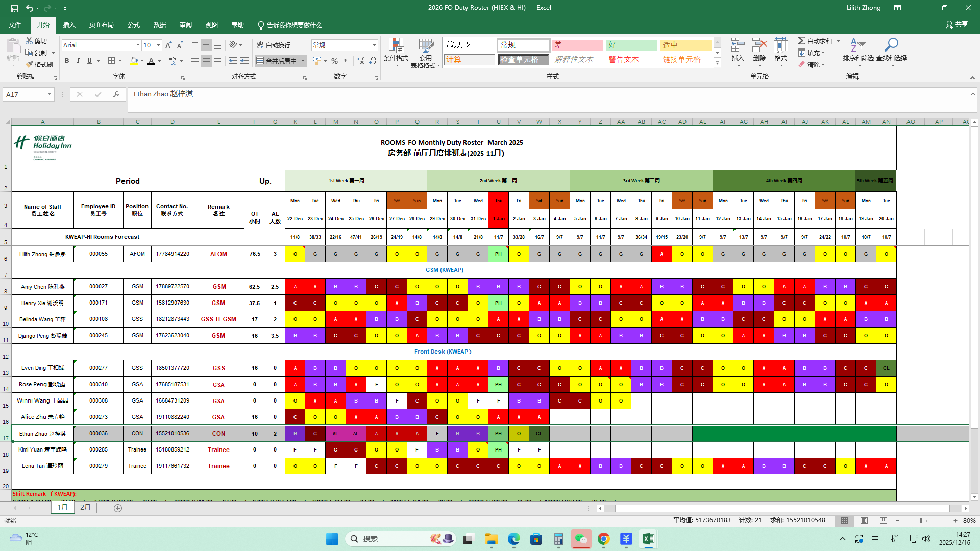Open the Insert ribbon tab
This screenshot has height=551, width=980.
69,25
